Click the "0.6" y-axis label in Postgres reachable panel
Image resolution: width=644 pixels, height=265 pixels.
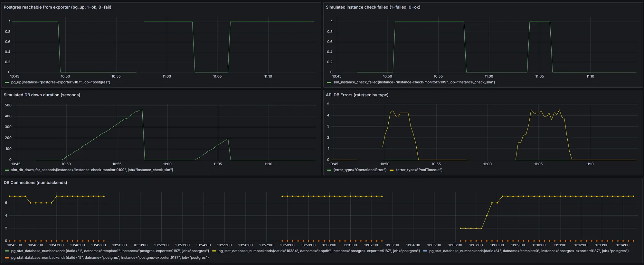(x=8, y=42)
